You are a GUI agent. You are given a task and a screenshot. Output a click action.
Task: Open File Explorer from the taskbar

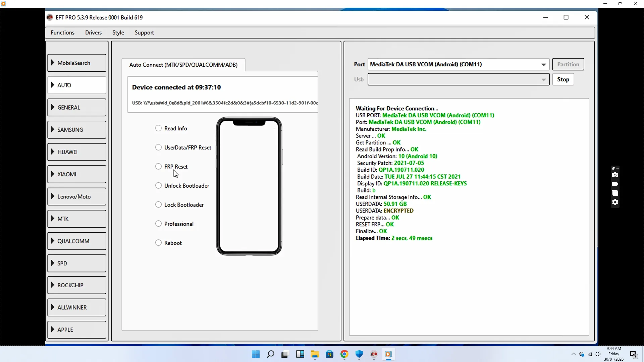315,354
